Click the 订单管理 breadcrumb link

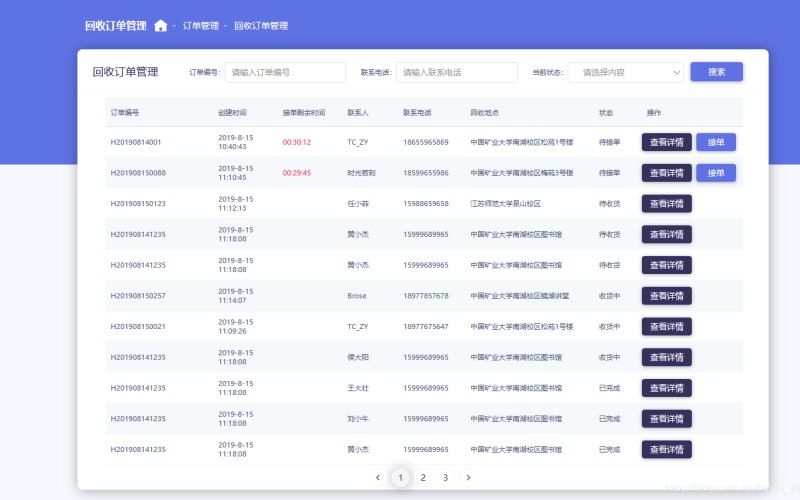201,26
